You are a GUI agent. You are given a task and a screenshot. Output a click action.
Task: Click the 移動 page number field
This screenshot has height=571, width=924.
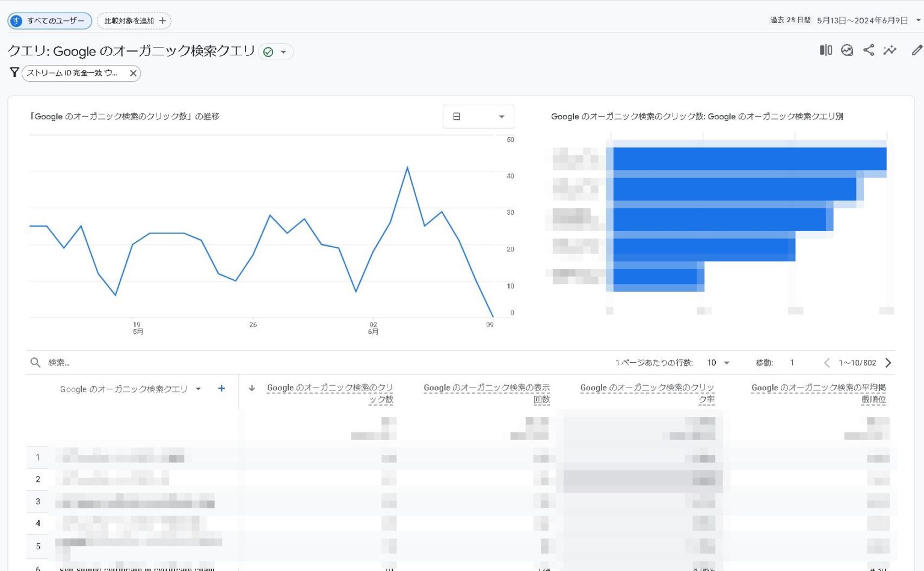tap(792, 362)
